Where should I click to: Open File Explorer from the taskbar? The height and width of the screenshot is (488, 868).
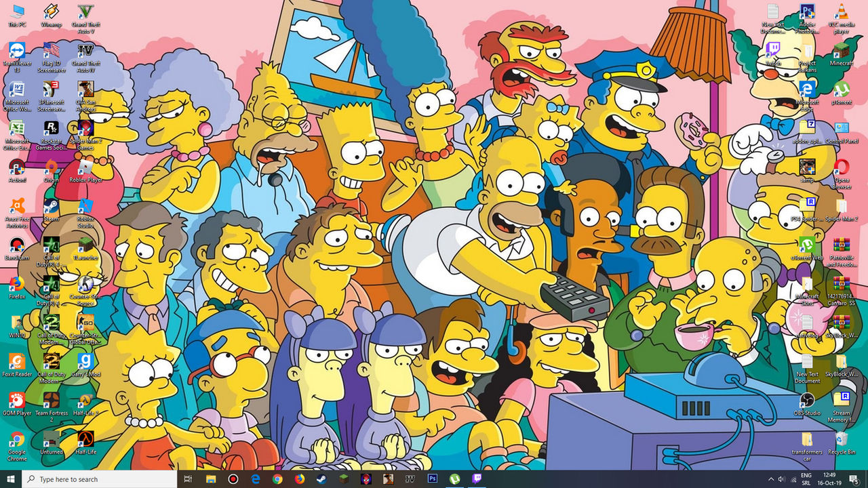pos(211,479)
